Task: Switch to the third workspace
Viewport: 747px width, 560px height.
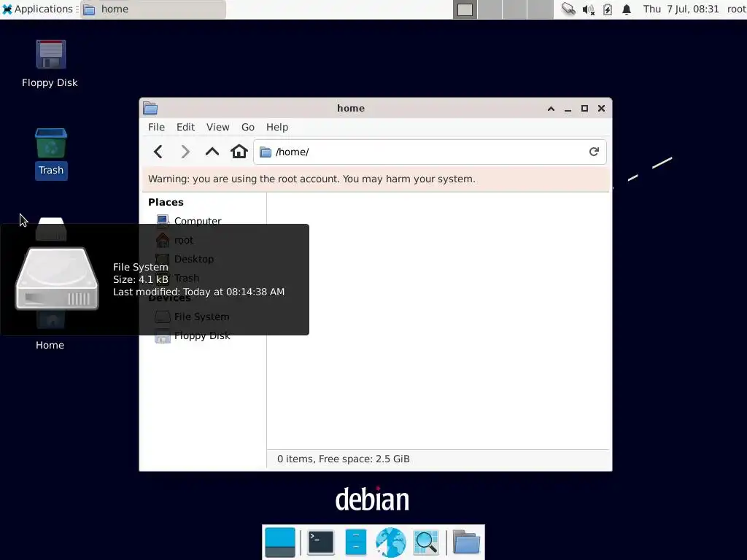Action: [515, 9]
